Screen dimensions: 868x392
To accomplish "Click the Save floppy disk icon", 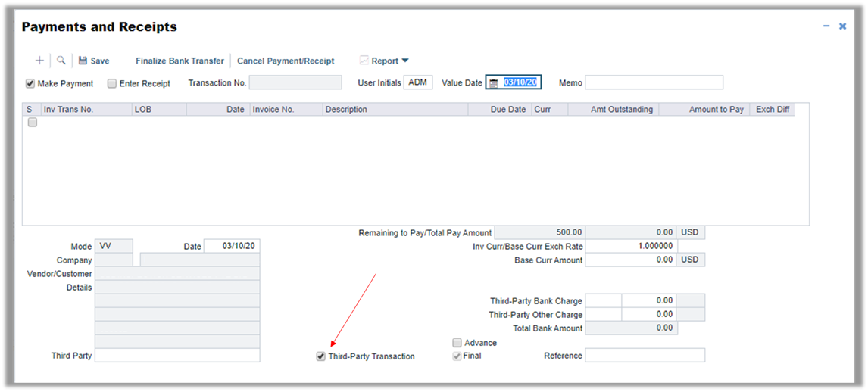I will (x=83, y=61).
